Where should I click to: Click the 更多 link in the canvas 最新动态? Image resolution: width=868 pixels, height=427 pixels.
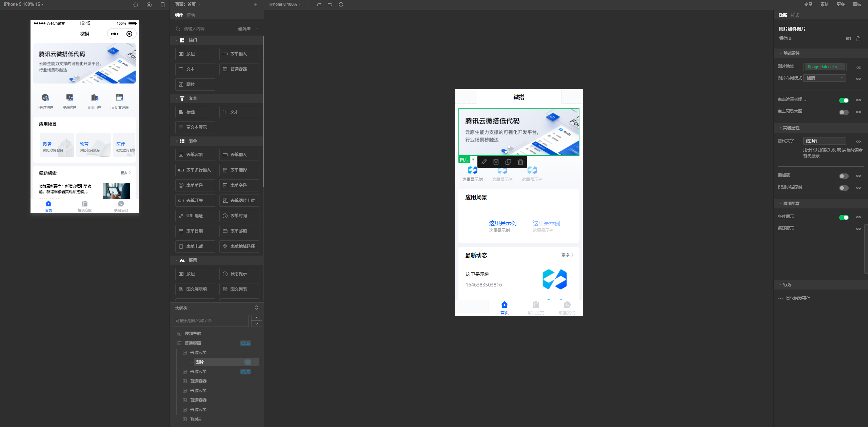pyautogui.click(x=567, y=255)
